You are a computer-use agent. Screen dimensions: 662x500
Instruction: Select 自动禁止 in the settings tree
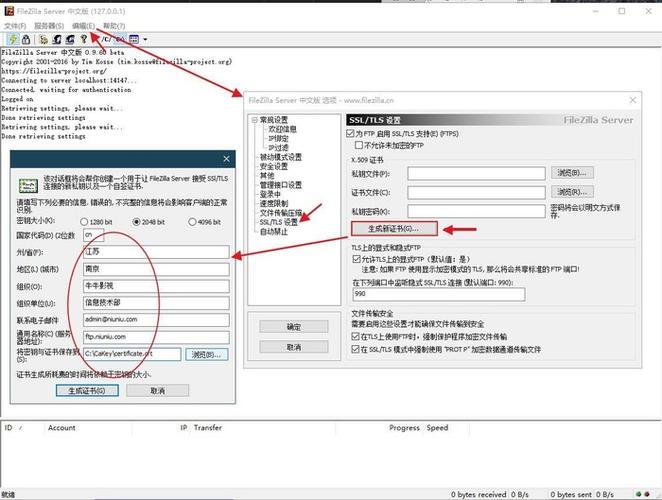(x=274, y=231)
